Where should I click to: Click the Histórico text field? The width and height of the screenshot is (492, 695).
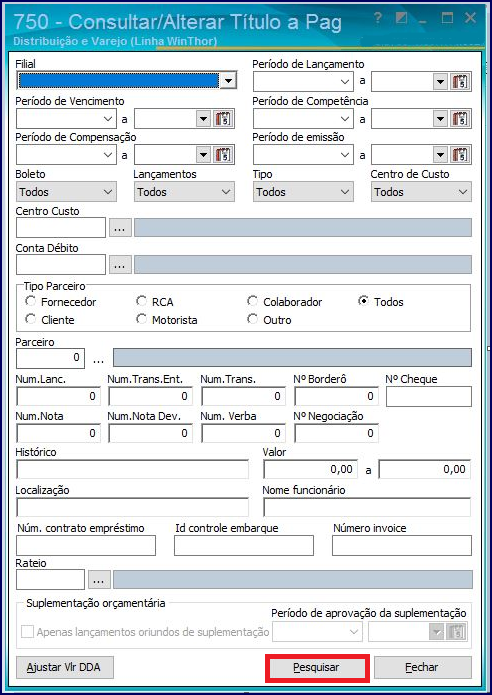tap(132, 469)
